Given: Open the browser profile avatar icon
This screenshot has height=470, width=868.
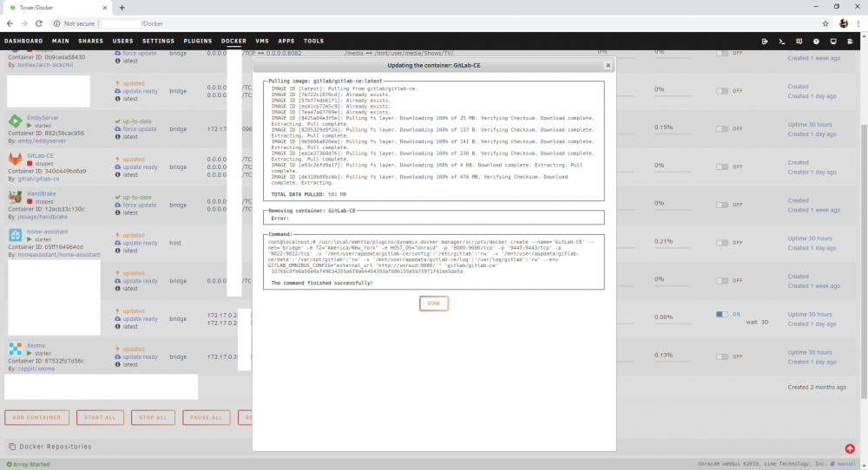Looking at the screenshot, I should (844, 23).
